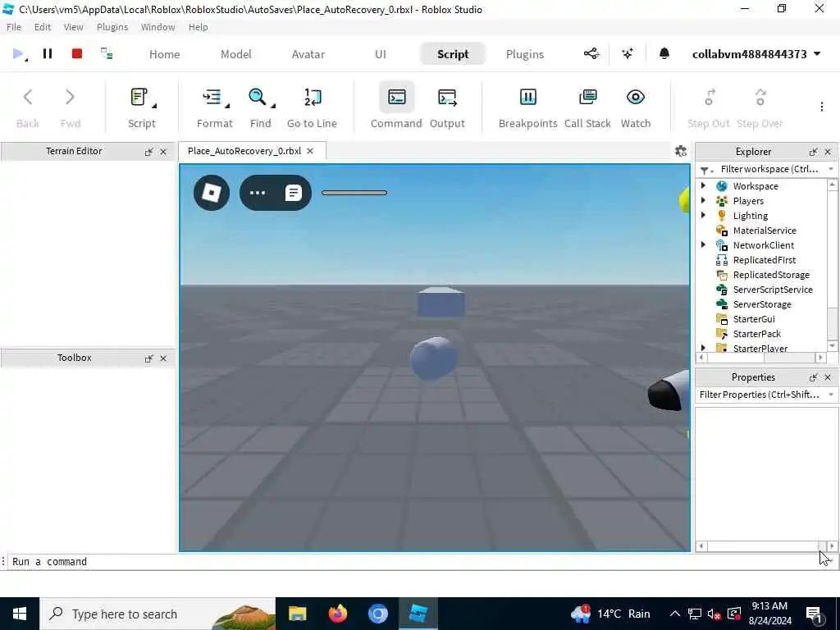
Task: Click the Script toolbar icon
Action: [139, 98]
